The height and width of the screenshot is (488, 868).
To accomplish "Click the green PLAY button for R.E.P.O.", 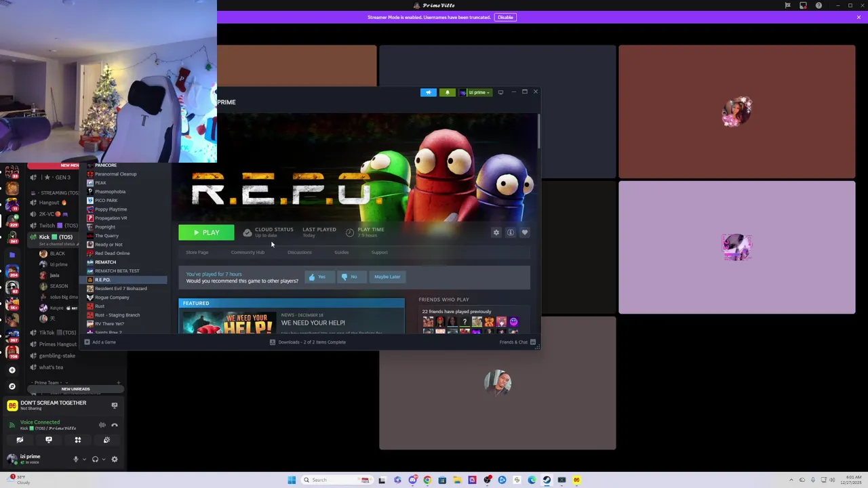I will tap(206, 232).
